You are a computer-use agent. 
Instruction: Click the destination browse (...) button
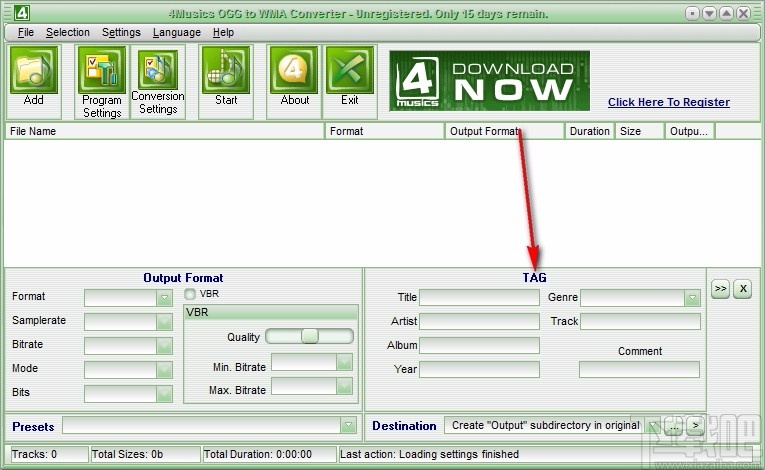point(674,426)
